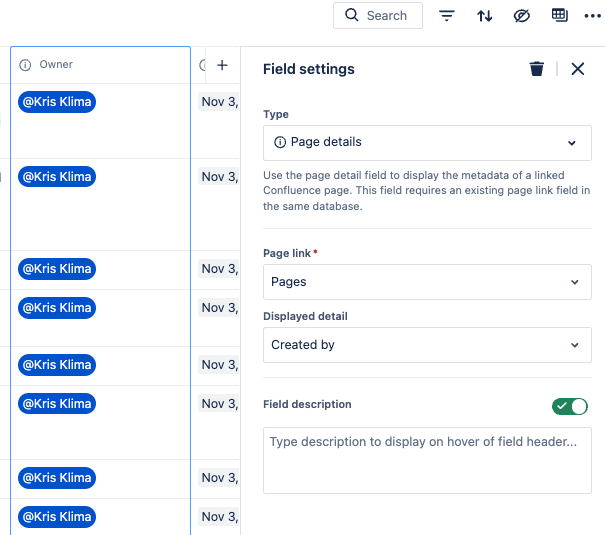Viewport: 605px width, 535px height.
Task: Click the Owner column info icon
Action: (x=25, y=65)
